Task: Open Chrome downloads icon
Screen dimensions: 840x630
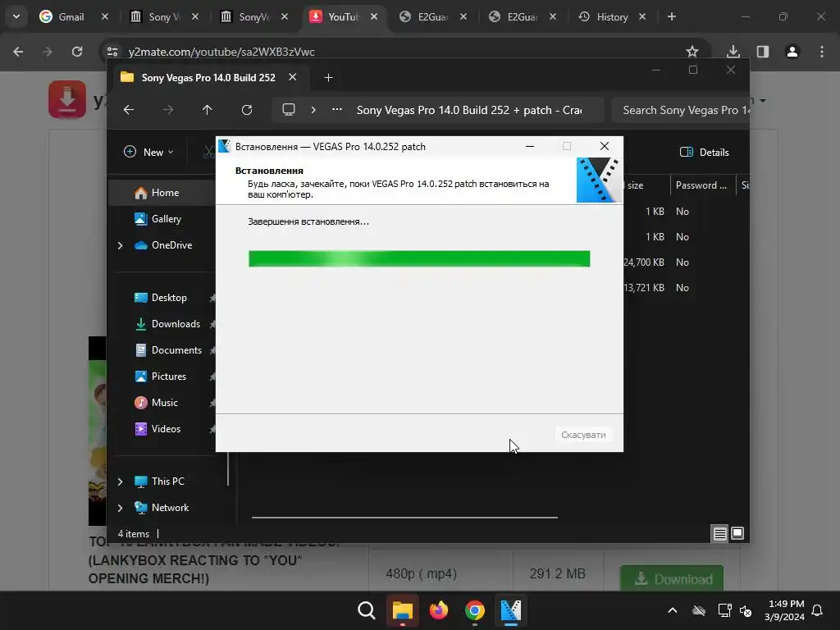Action: [733, 52]
